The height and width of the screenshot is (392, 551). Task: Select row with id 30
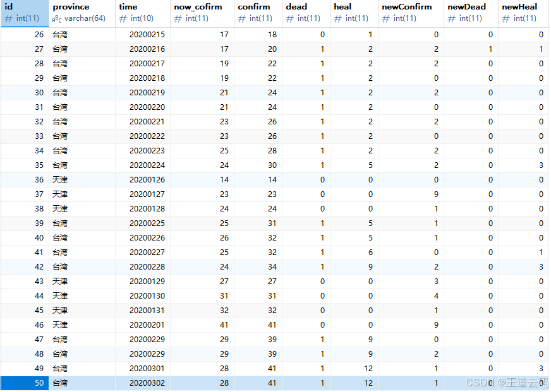(274, 93)
